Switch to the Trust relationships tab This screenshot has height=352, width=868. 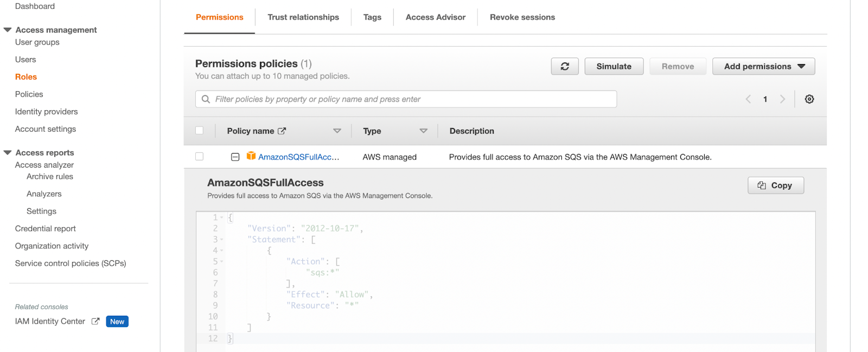pos(303,17)
